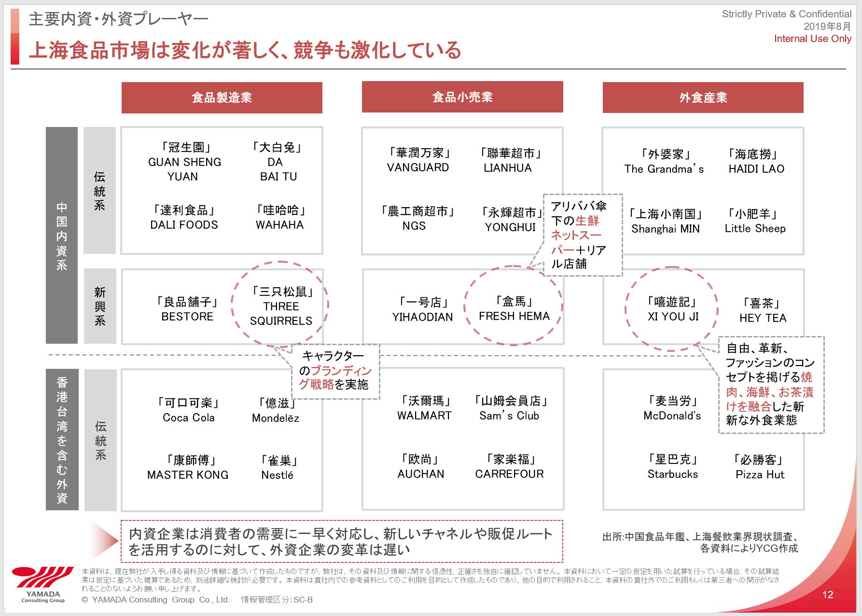Image resolution: width=862 pixels, height=616 pixels.
Task: Select the Nestlé entry
Action: tap(278, 467)
